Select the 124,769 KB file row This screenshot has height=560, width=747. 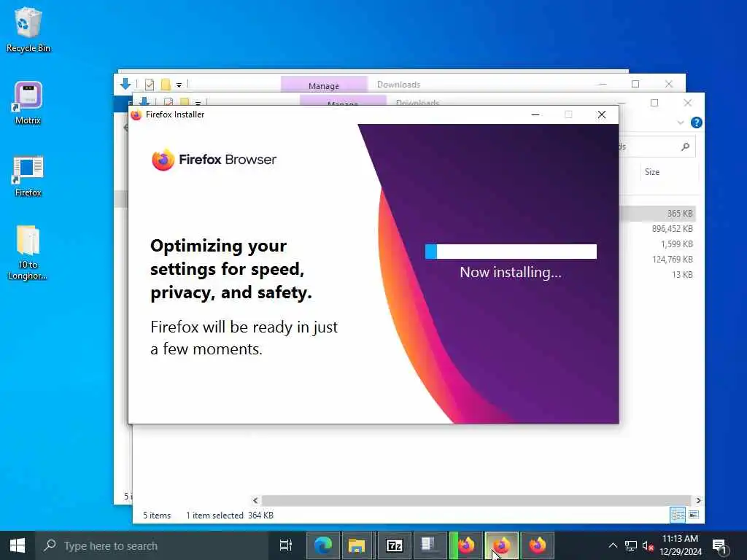coord(659,259)
